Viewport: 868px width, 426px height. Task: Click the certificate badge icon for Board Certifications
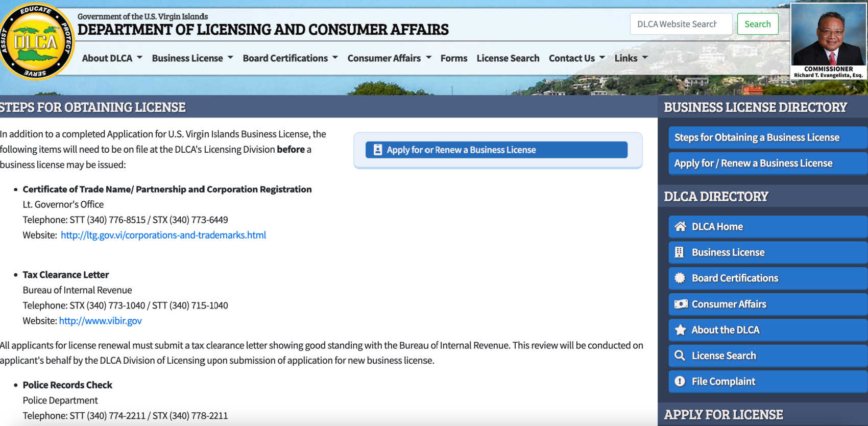[680, 278]
